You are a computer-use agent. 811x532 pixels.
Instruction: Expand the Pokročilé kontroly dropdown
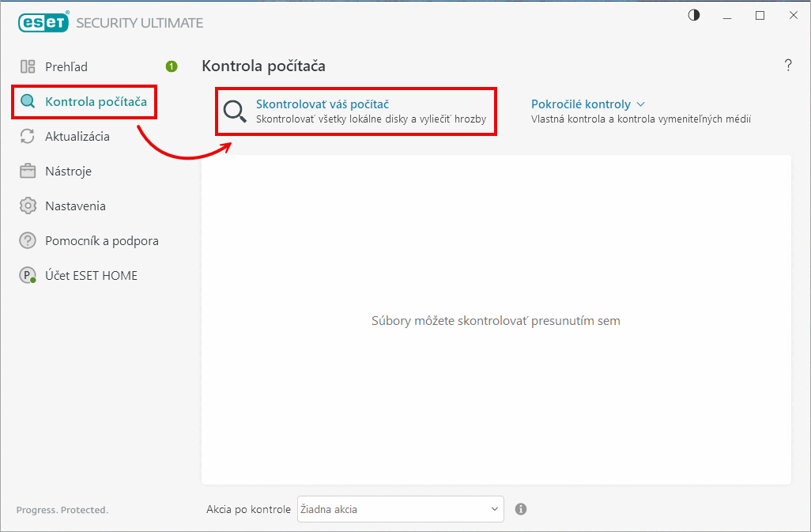pyautogui.click(x=581, y=104)
